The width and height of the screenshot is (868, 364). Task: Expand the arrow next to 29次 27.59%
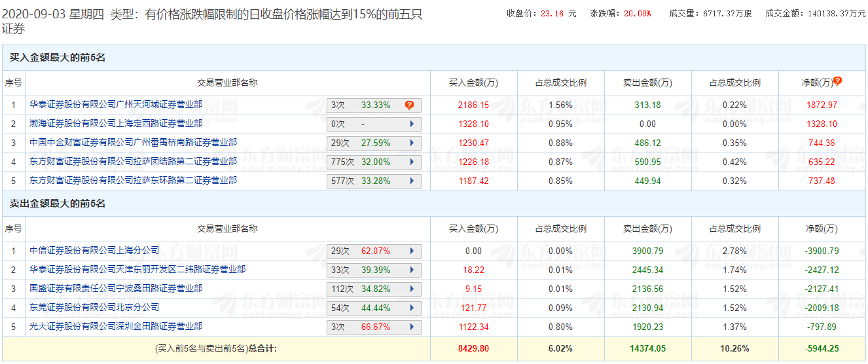point(411,143)
